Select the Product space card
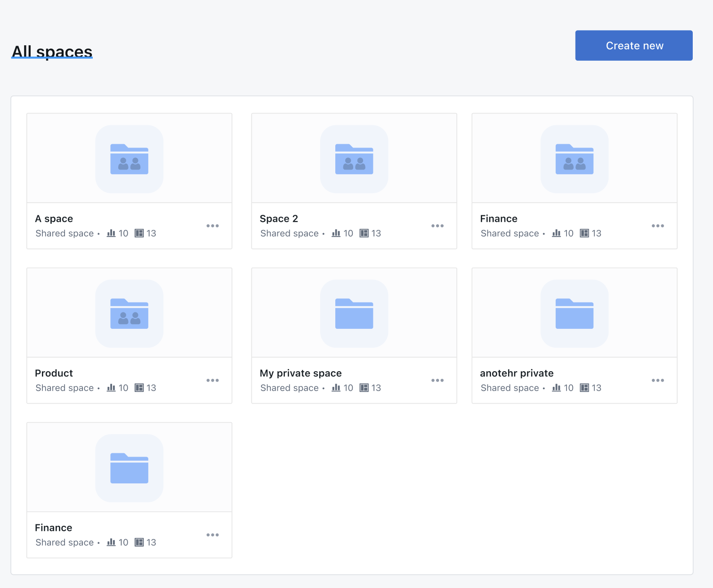The image size is (713, 588). 129,335
